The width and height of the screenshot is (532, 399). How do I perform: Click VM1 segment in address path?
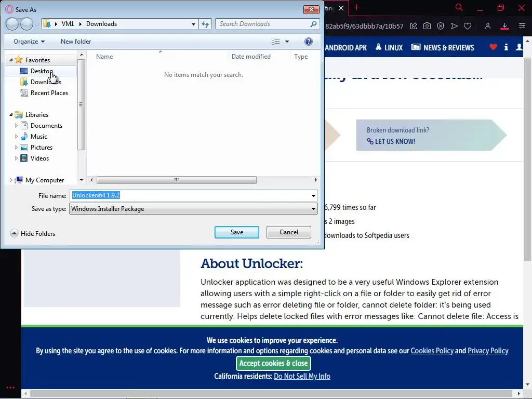pyautogui.click(x=68, y=24)
